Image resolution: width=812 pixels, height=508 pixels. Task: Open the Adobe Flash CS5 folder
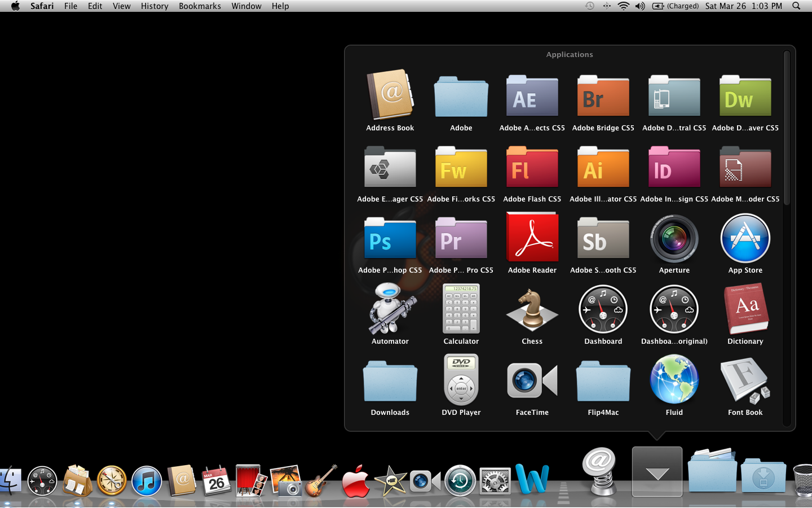(532, 167)
